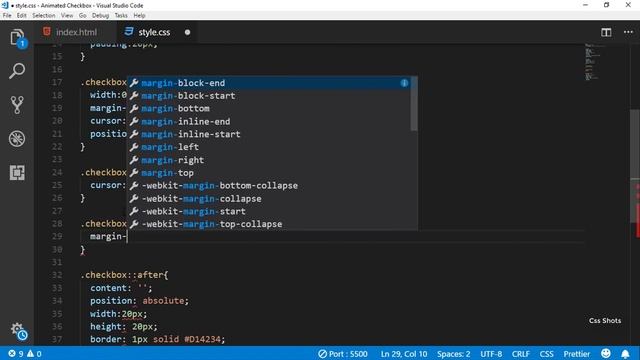Open Source Control view

tap(17, 105)
